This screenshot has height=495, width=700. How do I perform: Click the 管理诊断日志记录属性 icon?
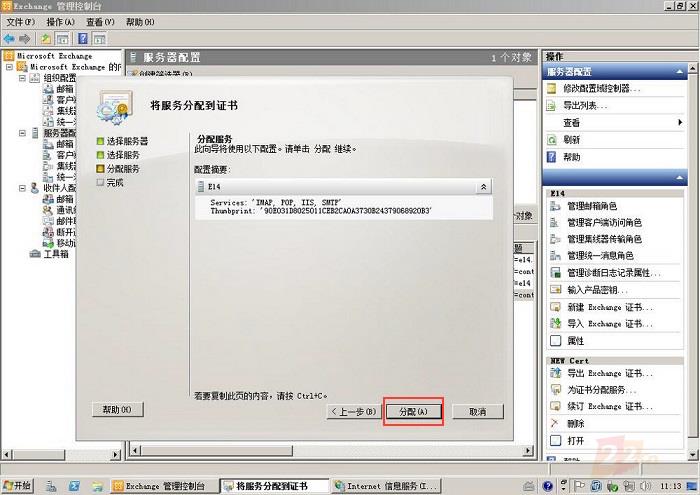pyautogui.click(x=555, y=272)
